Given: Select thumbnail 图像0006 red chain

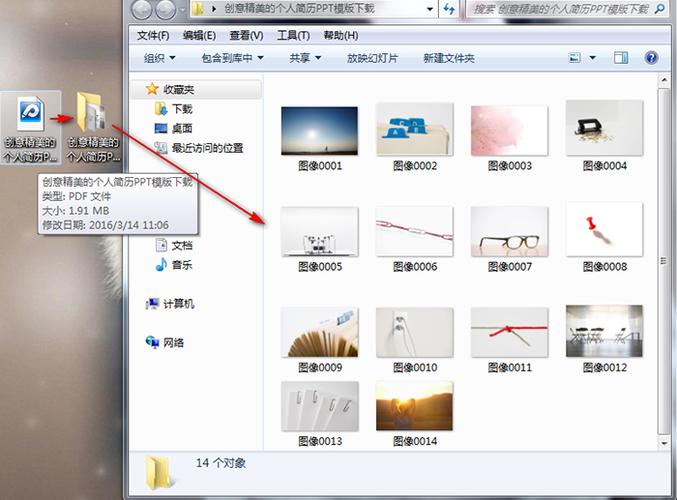Looking at the screenshot, I should (414, 231).
